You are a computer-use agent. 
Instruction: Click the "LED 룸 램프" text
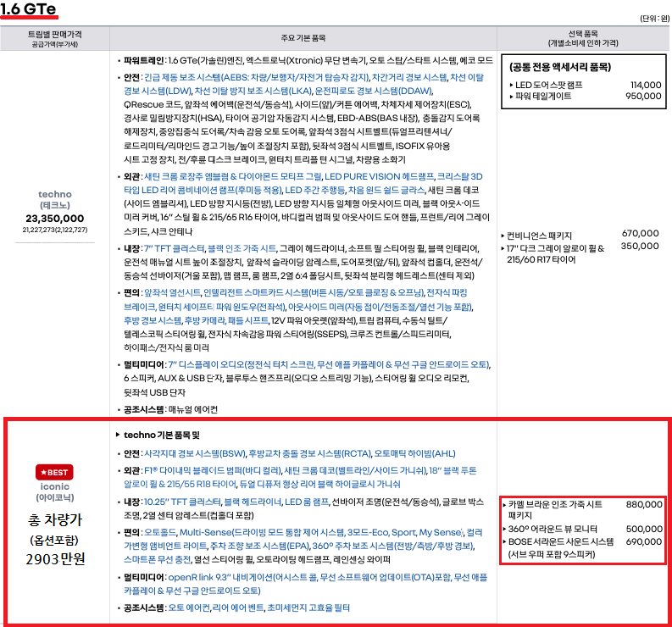coord(307,502)
